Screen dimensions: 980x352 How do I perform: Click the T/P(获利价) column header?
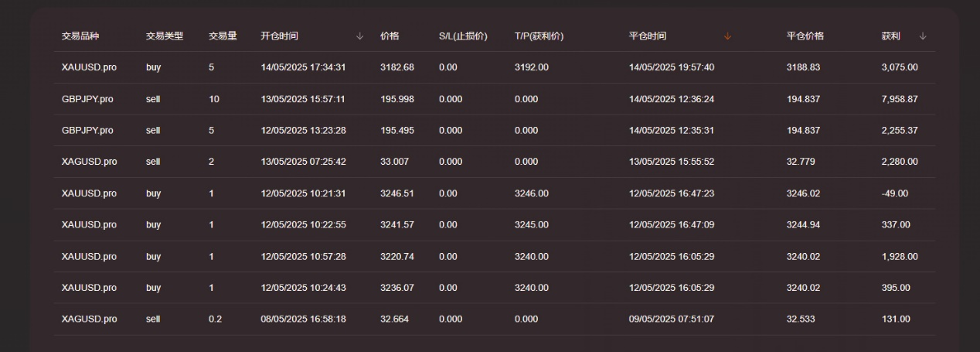539,36
